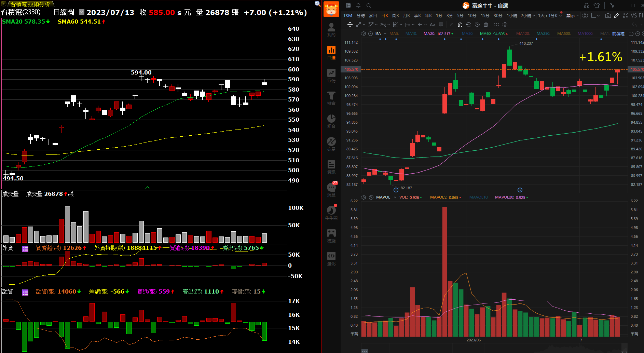Click the VS compare button

tap(634, 16)
